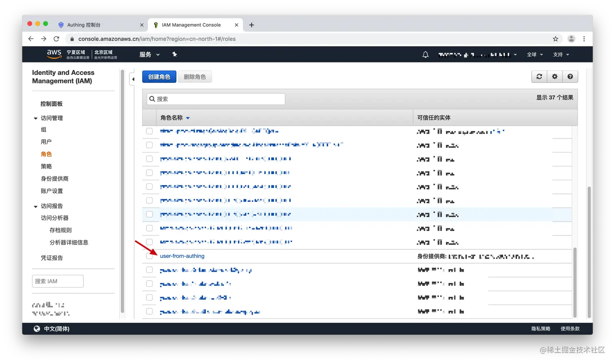Open the account name dropdown in header
The image size is (615, 364).
(477, 54)
